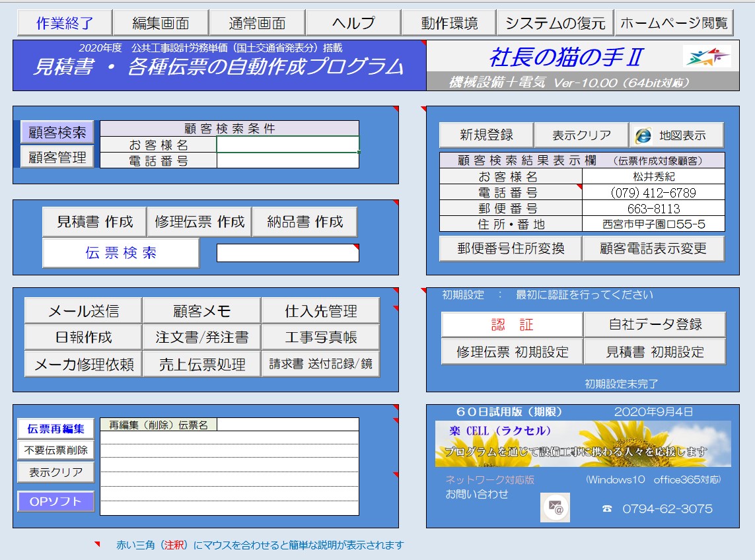Open OPソフト
The height and width of the screenshot is (560, 755).
pyautogui.click(x=56, y=501)
